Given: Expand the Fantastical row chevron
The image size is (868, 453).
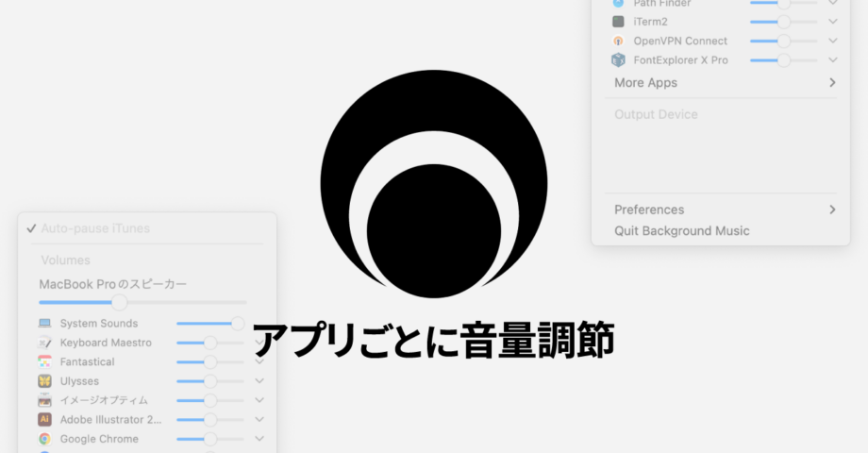Looking at the screenshot, I should tap(259, 361).
